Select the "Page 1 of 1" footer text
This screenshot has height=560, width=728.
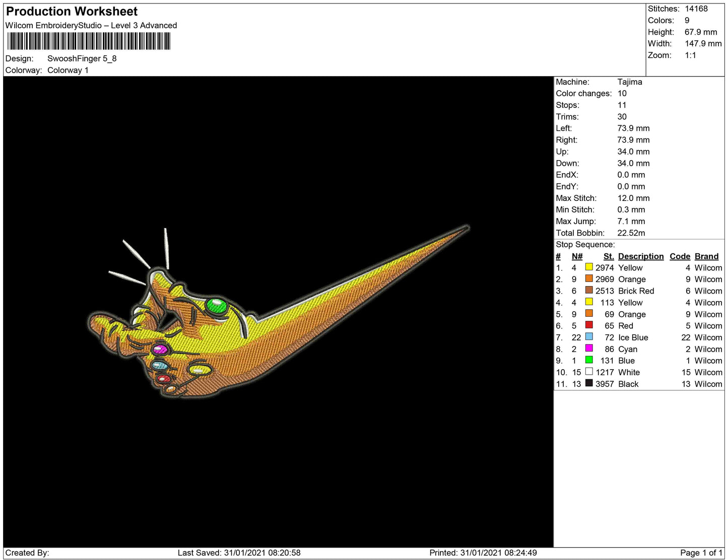coord(701,552)
